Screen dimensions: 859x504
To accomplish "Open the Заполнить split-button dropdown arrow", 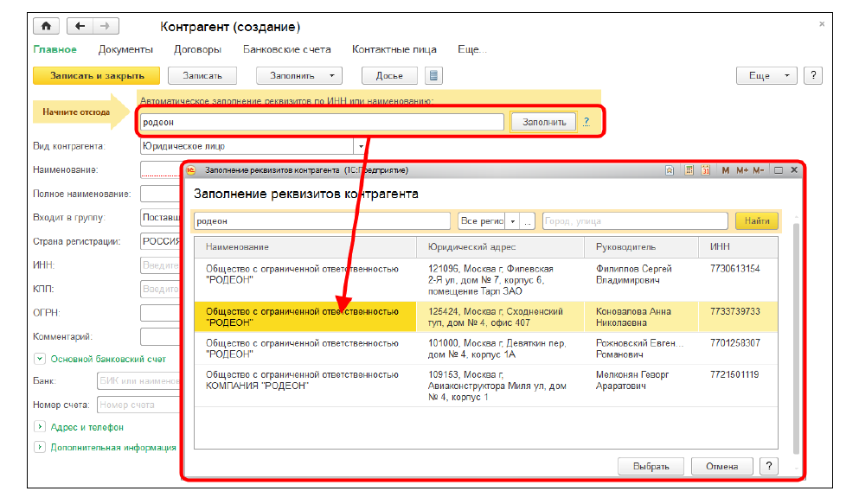I will click(332, 75).
